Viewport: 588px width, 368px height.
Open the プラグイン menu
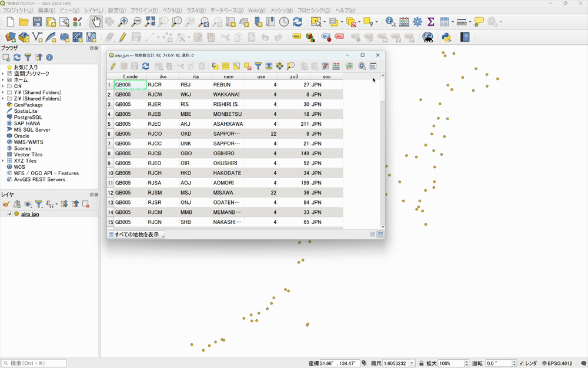click(144, 10)
